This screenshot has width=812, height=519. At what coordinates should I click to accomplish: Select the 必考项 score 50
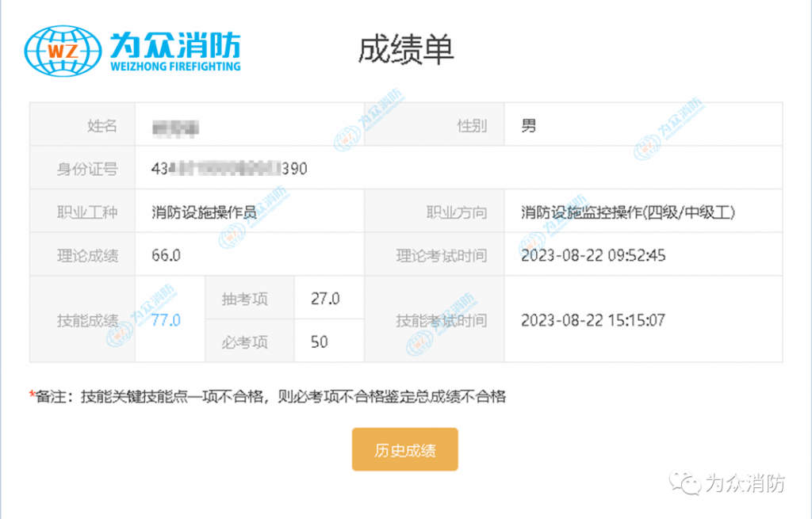[320, 342]
